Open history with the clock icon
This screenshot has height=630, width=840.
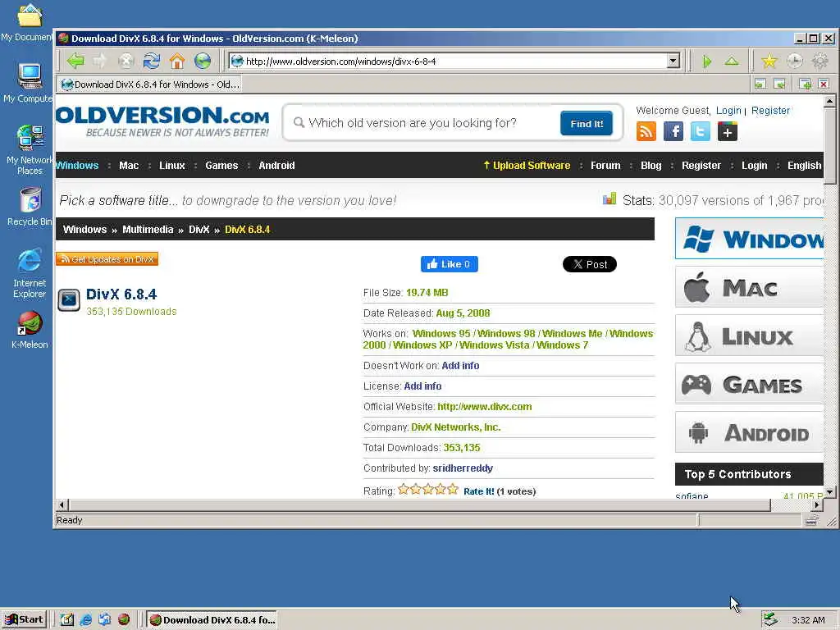point(795,62)
